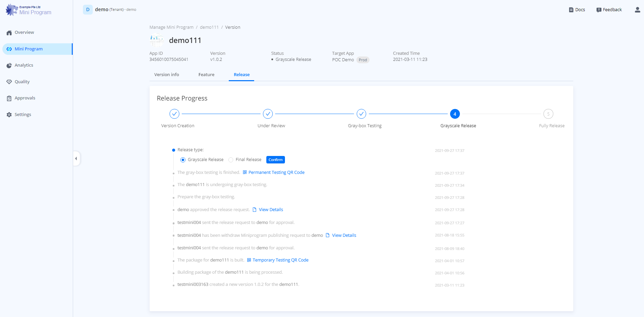Viewport: 644px width, 317px height.
Task: Click the Approvals clipboard icon
Action: [x=9, y=98]
